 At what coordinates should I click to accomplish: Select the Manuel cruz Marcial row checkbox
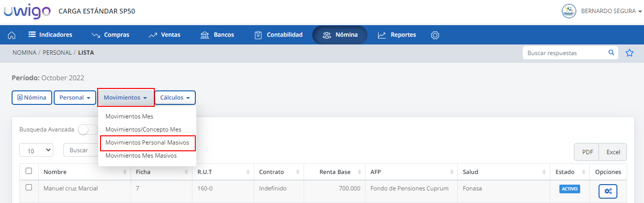[x=29, y=188]
